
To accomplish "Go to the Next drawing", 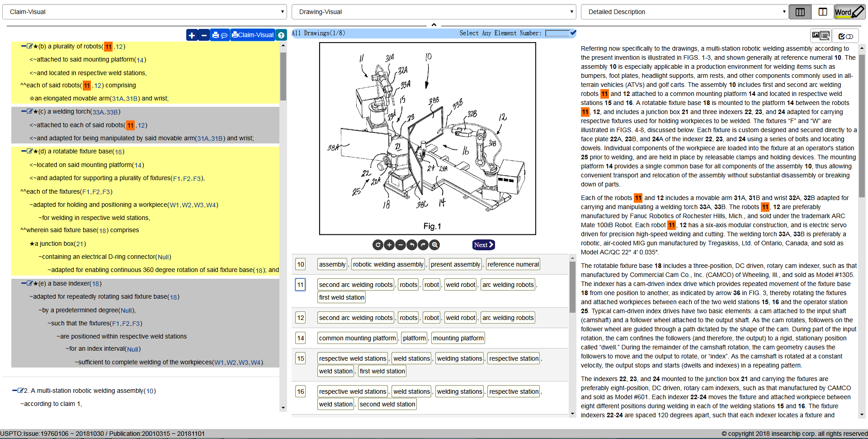I will click(483, 245).
